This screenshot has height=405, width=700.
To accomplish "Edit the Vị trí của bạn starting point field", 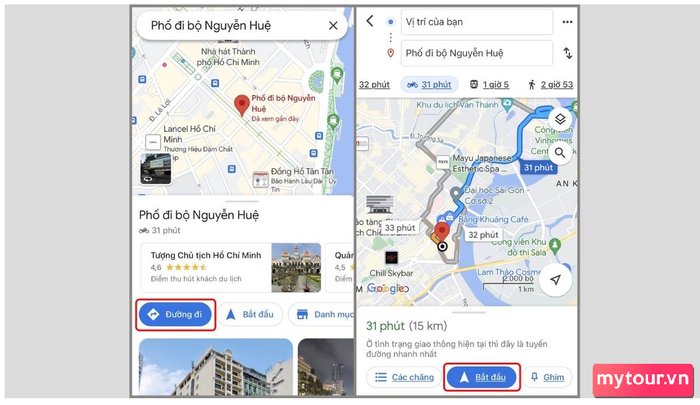I will tap(476, 22).
